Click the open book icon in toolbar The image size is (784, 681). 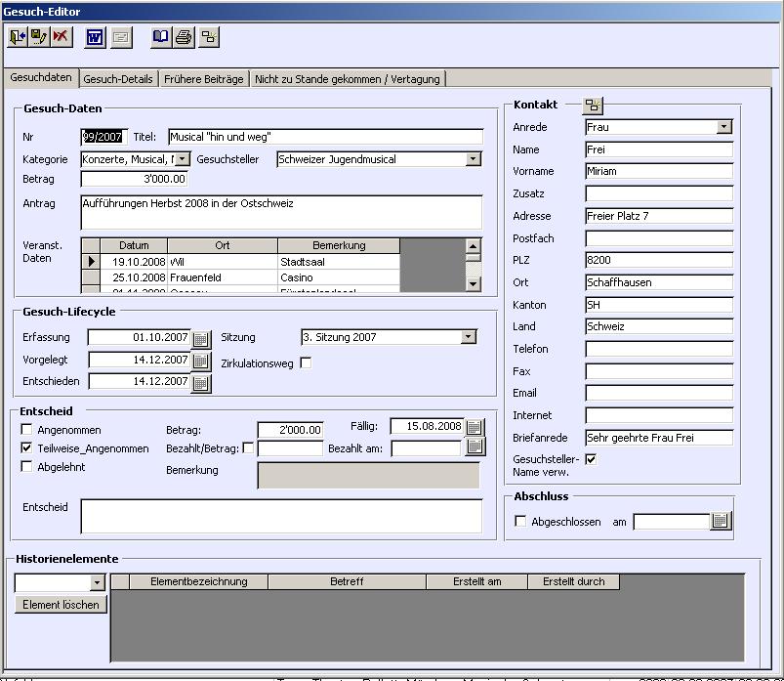pos(161,37)
